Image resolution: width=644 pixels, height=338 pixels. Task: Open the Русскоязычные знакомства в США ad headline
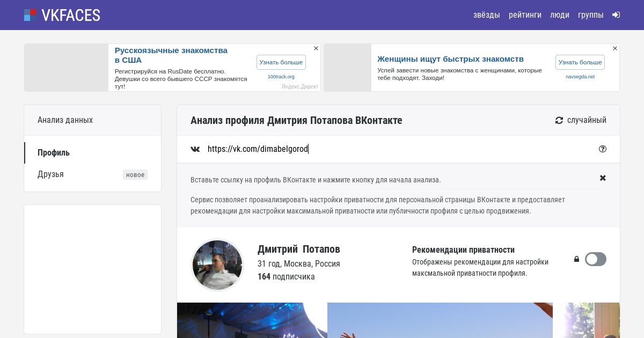tap(171, 55)
